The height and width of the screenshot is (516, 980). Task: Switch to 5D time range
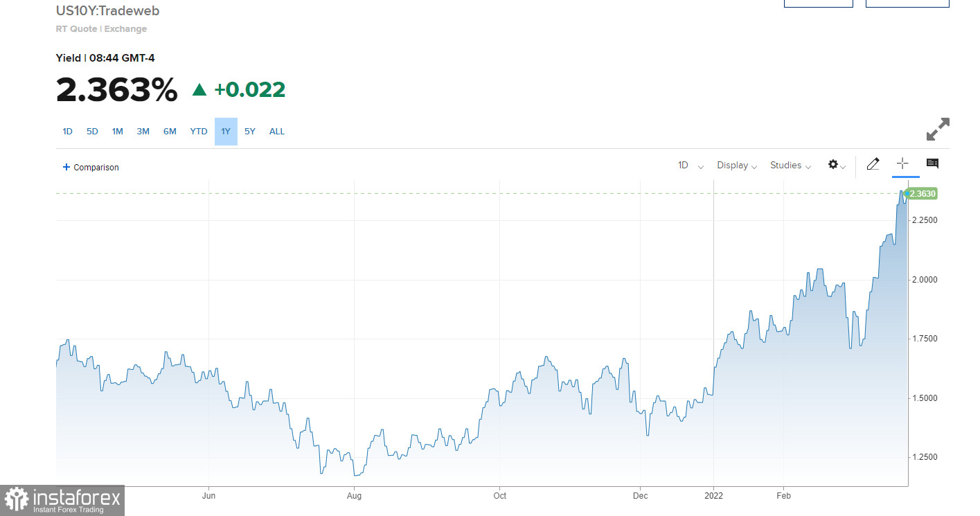tap(92, 132)
